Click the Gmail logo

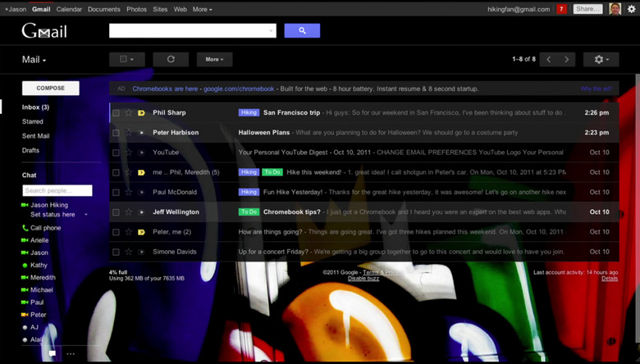pyautogui.click(x=44, y=31)
